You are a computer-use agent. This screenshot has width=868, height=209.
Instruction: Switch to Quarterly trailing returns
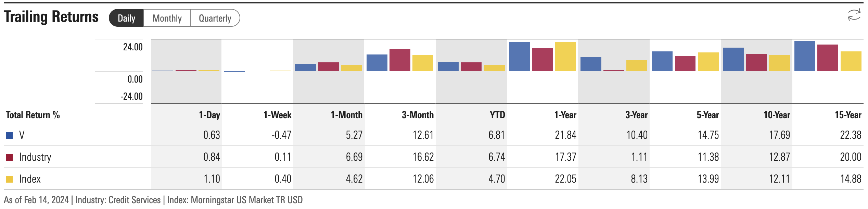coord(215,18)
